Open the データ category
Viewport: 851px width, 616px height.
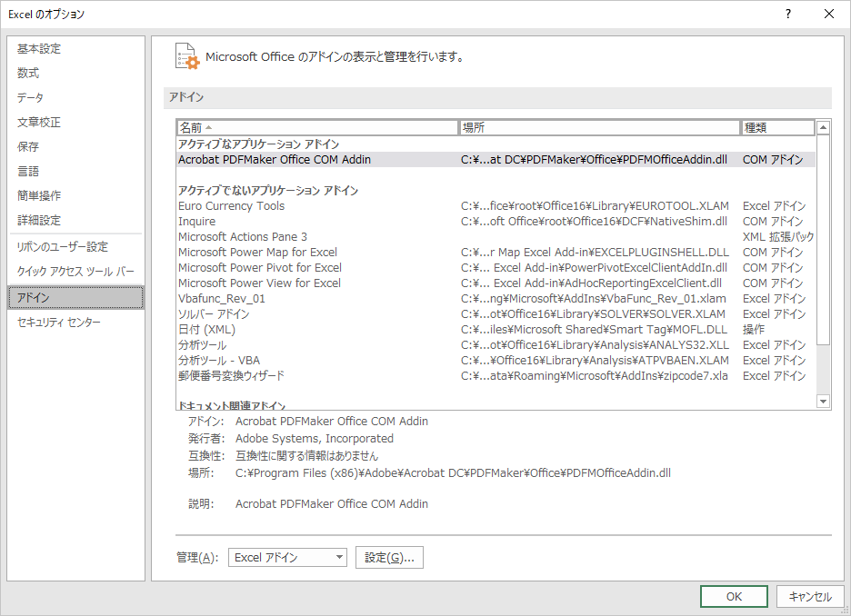coord(76,97)
